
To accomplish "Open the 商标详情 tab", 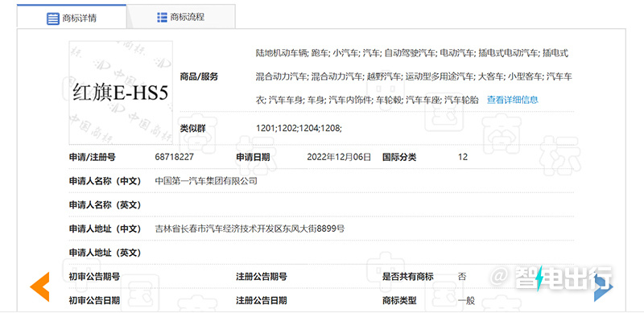I will 72,17.
